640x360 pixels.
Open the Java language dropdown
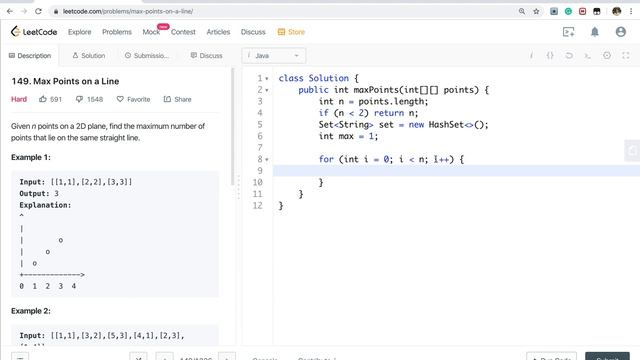coord(273,56)
